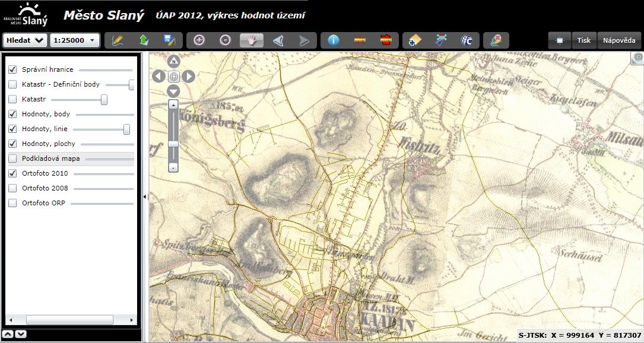Enable the Katastr - Definiční body layer
644x343 pixels.
(x=12, y=84)
